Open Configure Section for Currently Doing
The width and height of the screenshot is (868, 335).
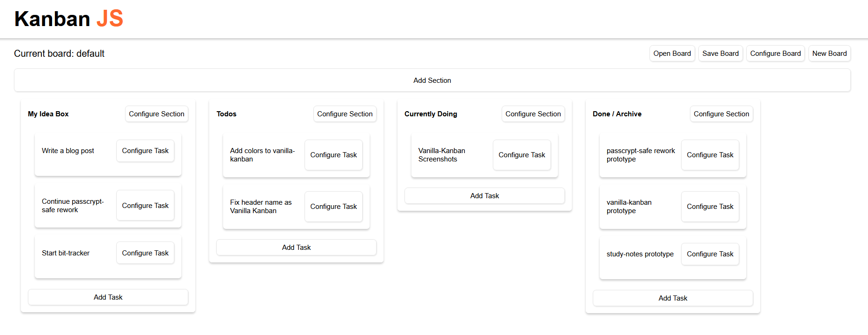533,114
